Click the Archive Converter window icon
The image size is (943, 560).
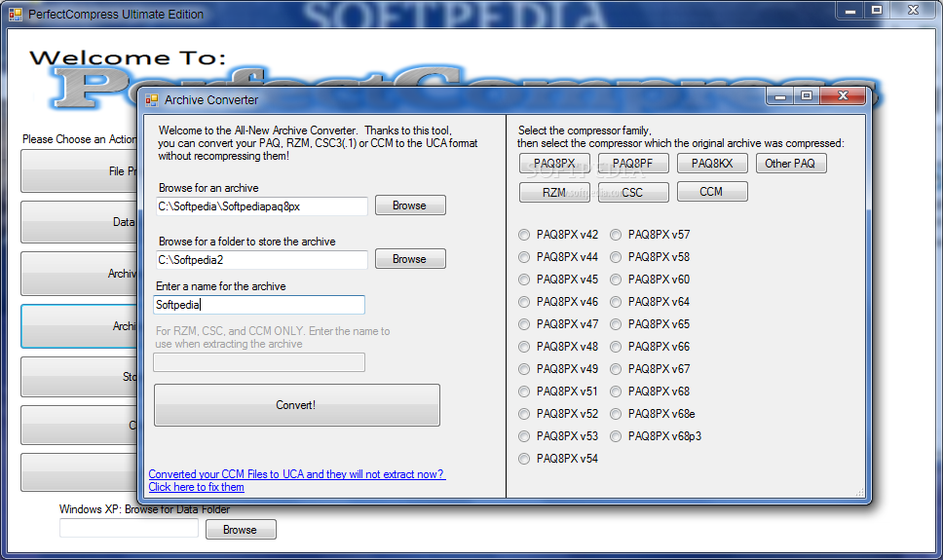pos(152,100)
